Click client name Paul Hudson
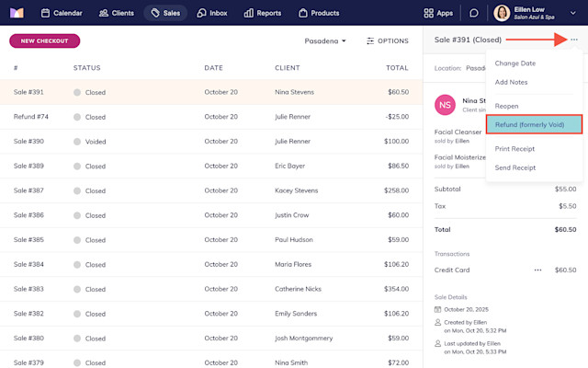The width and height of the screenshot is (588, 368). (x=294, y=240)
